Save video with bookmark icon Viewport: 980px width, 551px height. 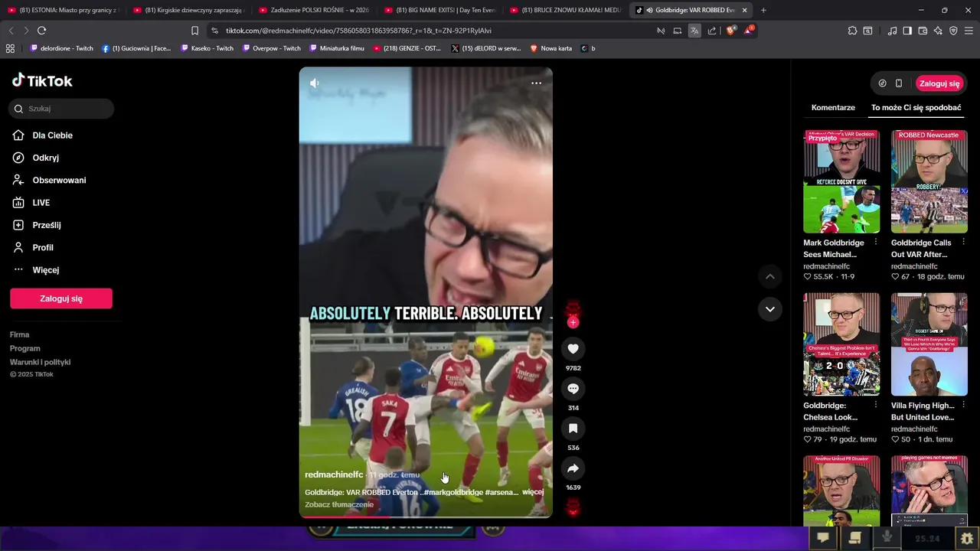(573, 429)
